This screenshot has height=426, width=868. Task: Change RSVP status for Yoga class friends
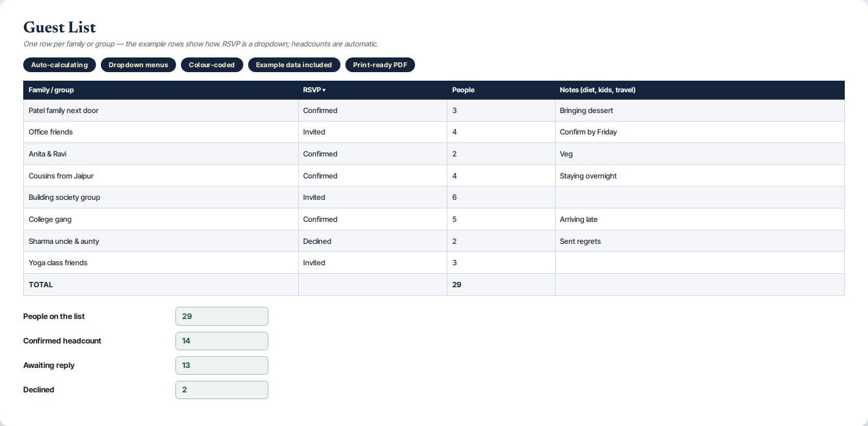[x=372, y=263]
